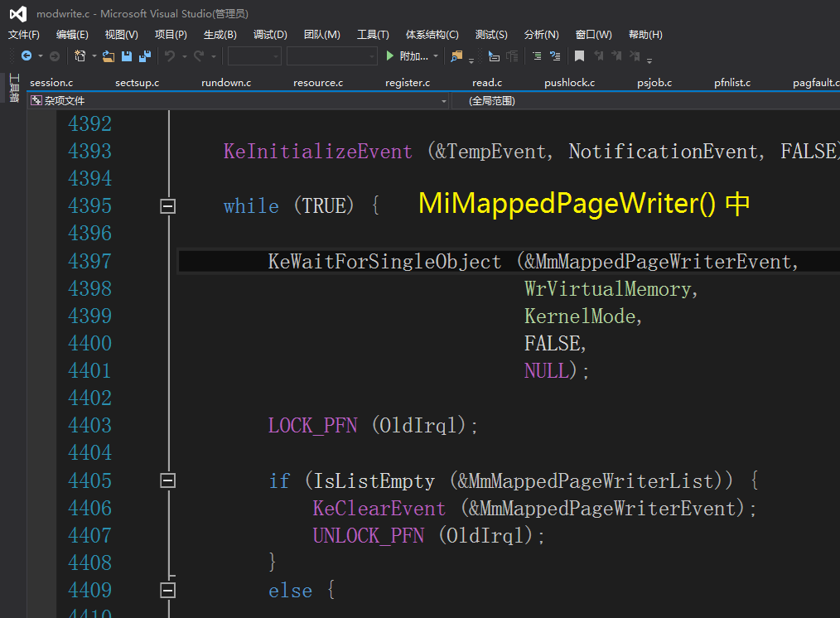Collapse the else code block
Image resolution: width=840 pixels, height=618 pixels.
coord(168,591)
